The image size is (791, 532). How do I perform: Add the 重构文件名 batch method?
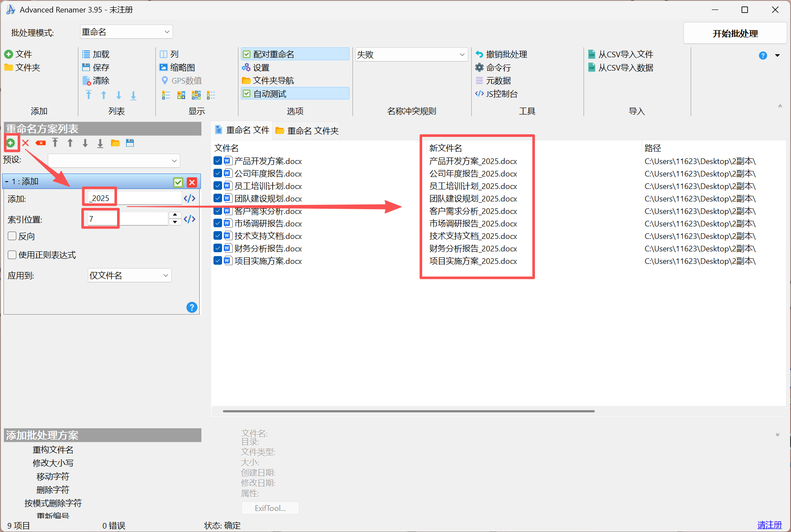click(x=53, y=450)
